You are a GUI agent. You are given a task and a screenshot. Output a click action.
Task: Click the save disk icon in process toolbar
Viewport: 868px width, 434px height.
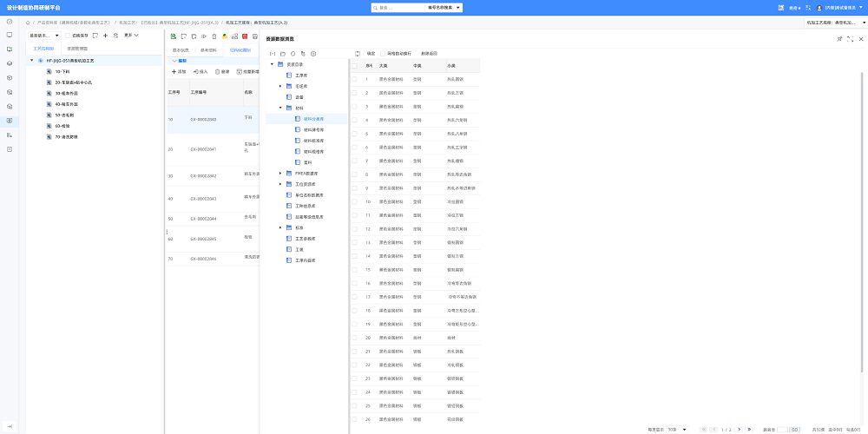pyautogui.click(x=254, y=36)
